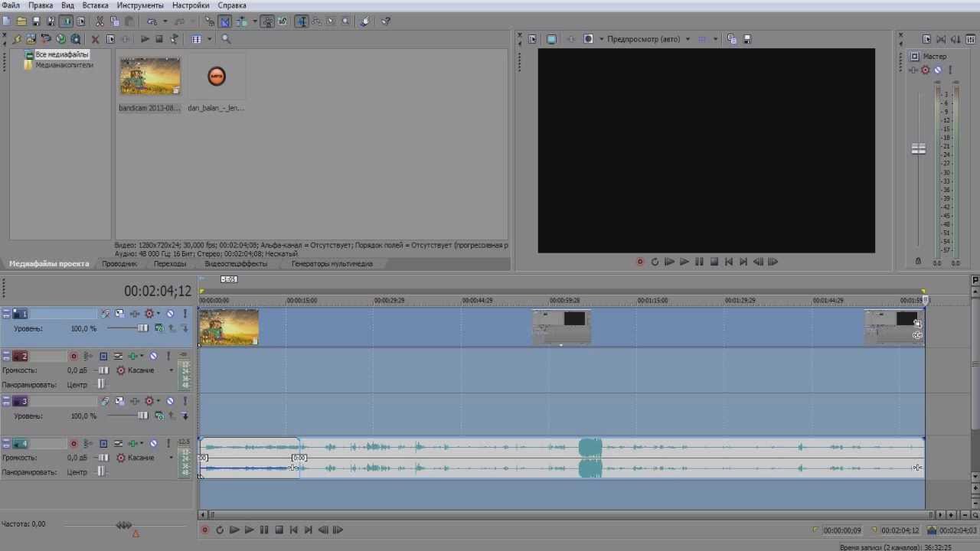The height and width of the screenshot is (551, 980).
Task: Switch to the Проводник tab
Action: 120,264
